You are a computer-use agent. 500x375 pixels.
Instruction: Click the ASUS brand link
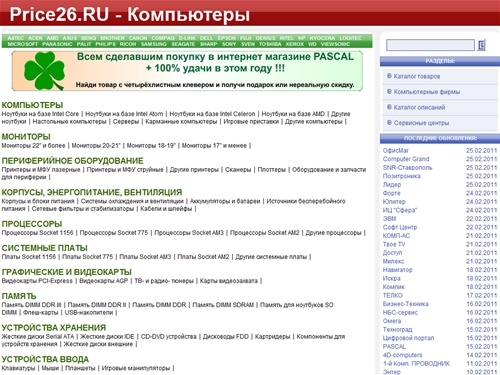(70, 38)
